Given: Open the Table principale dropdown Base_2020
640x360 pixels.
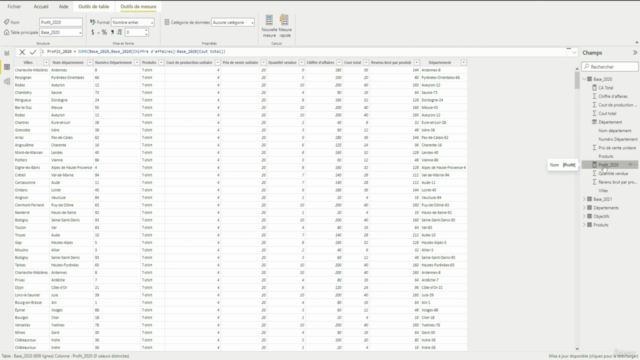Looking at the screenshot, I should click(61, 32).
